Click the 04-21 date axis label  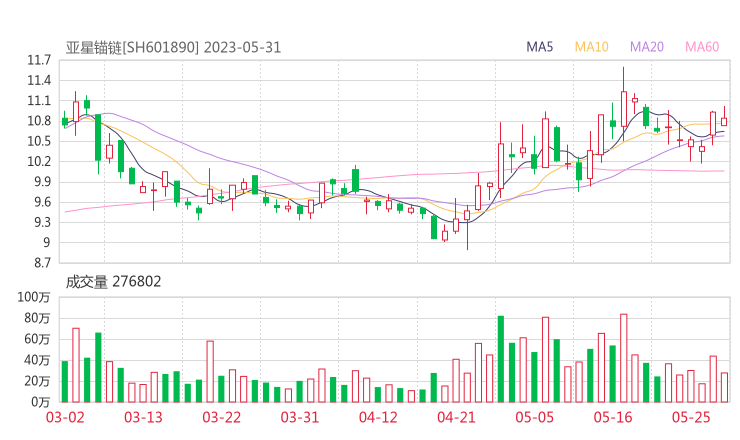tap(456, 417)
